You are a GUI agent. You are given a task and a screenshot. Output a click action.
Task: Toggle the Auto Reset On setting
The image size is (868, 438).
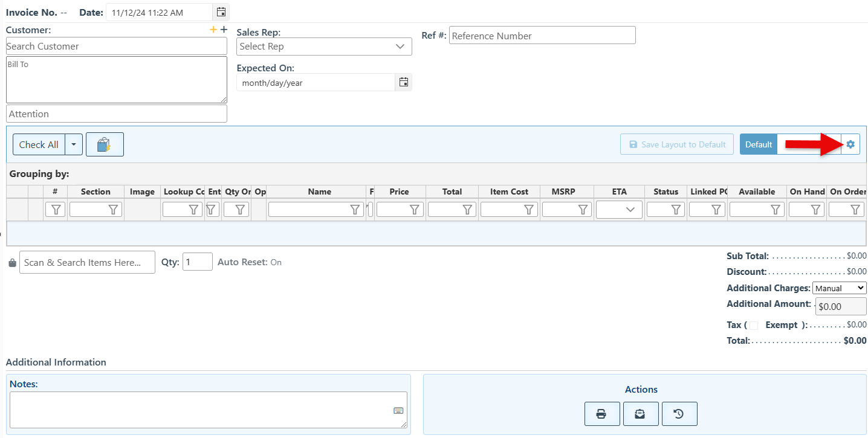click(276, 262)
